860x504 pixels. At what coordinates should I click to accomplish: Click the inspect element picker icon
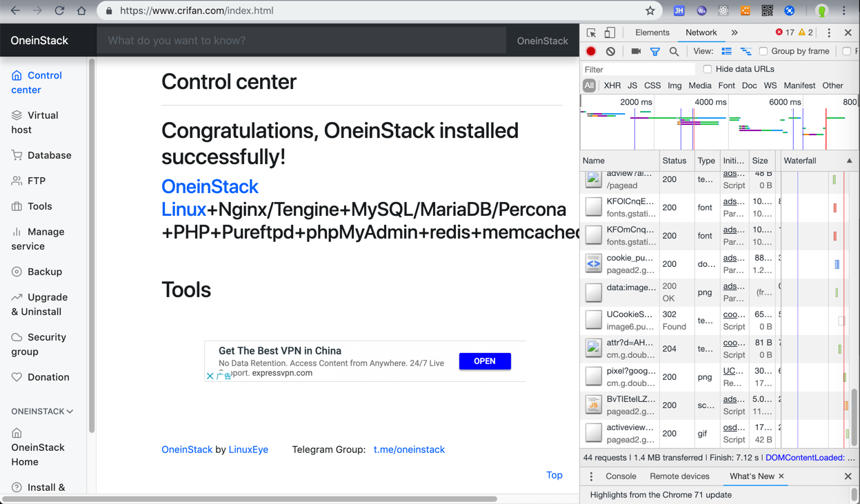click(x=591, y=32)
